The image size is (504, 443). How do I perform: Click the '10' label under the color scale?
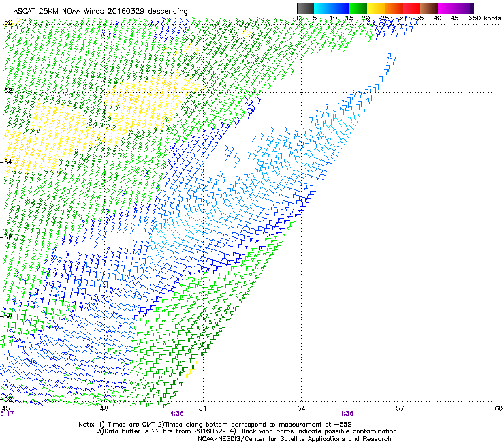click(333, 18)
